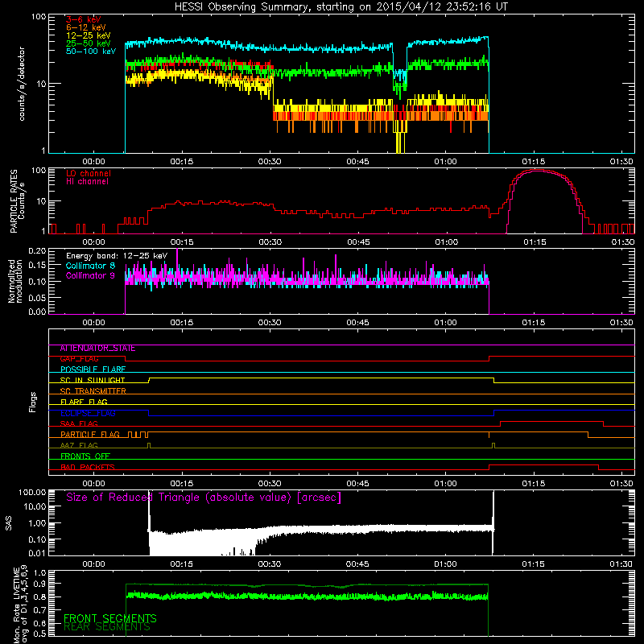Click the SAS axis label
Screen dimensions: 644x644
[x=9, y=522]
